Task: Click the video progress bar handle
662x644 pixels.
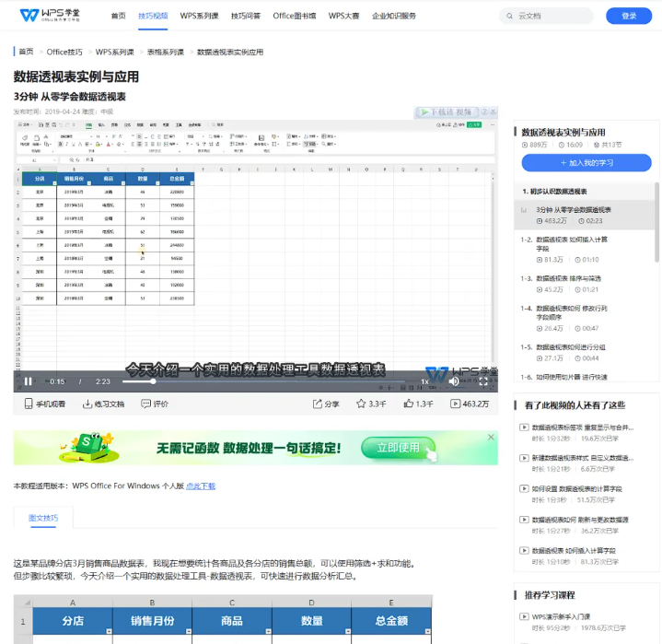Action: click(153, 381)
